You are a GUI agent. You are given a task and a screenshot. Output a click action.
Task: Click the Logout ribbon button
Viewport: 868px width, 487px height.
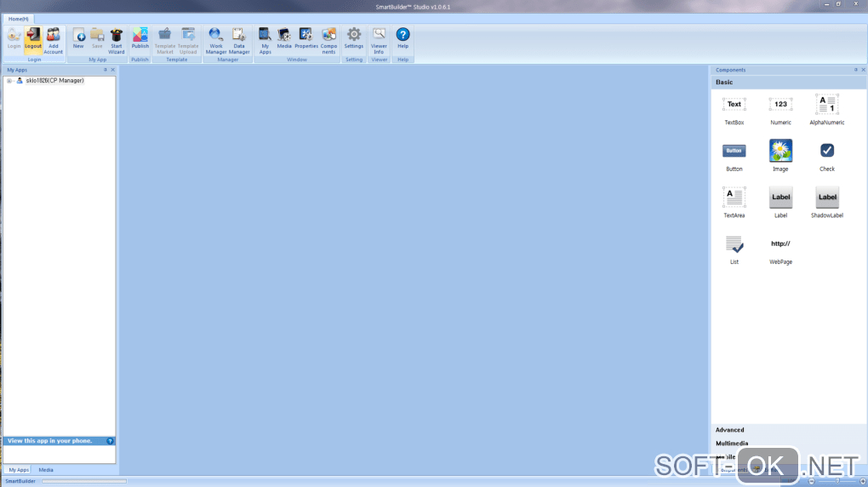pos(32,39)
